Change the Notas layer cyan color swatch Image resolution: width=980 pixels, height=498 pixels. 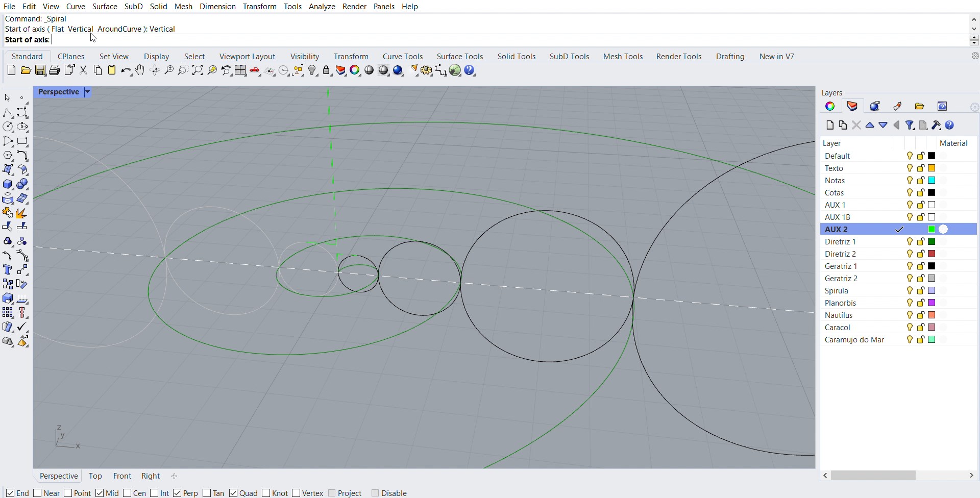point(932,181)
